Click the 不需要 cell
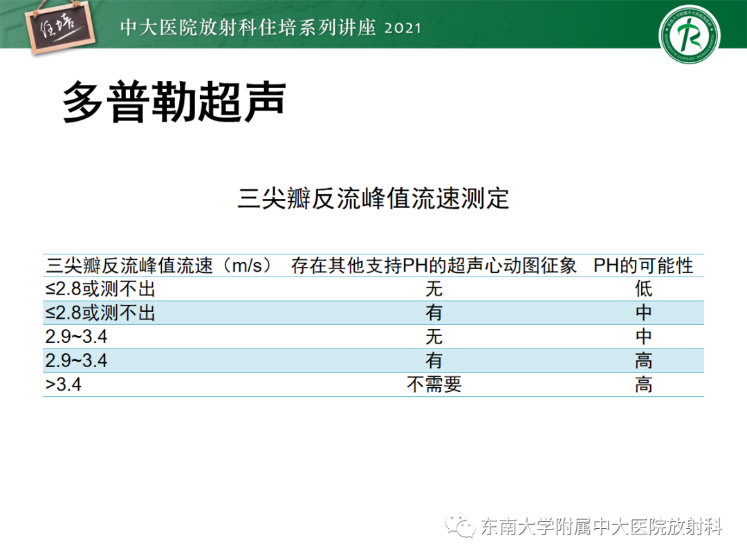This screenshot has width=747, height=560. coord(434,384)
